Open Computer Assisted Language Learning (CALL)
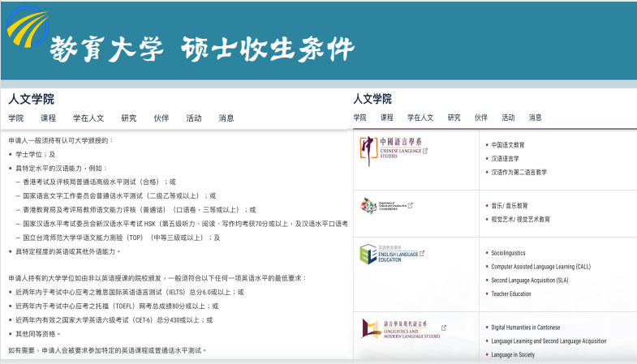Image resolution: width=637 pixels, height=364 pixels. [x=540, y=267]
